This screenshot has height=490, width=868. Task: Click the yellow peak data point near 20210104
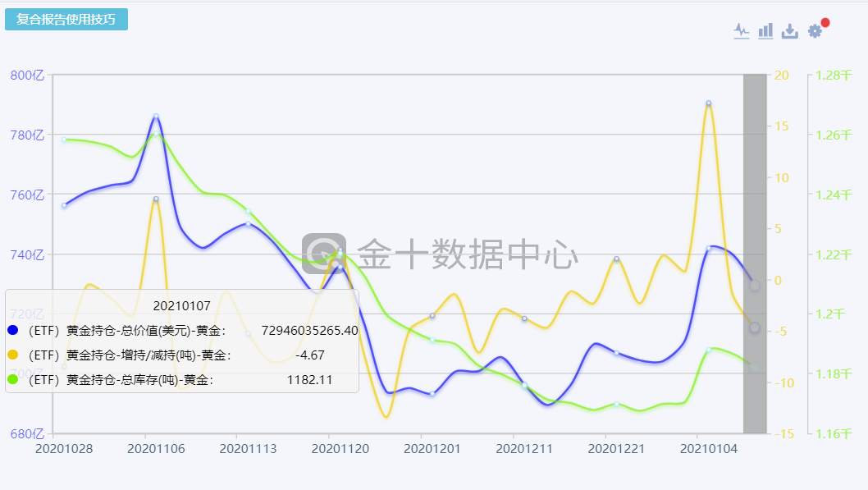(709, 103)
